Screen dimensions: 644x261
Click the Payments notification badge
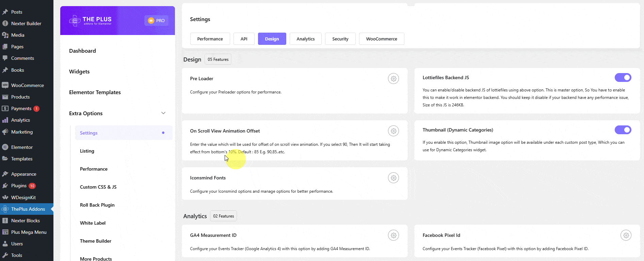(x=36, y=109)
